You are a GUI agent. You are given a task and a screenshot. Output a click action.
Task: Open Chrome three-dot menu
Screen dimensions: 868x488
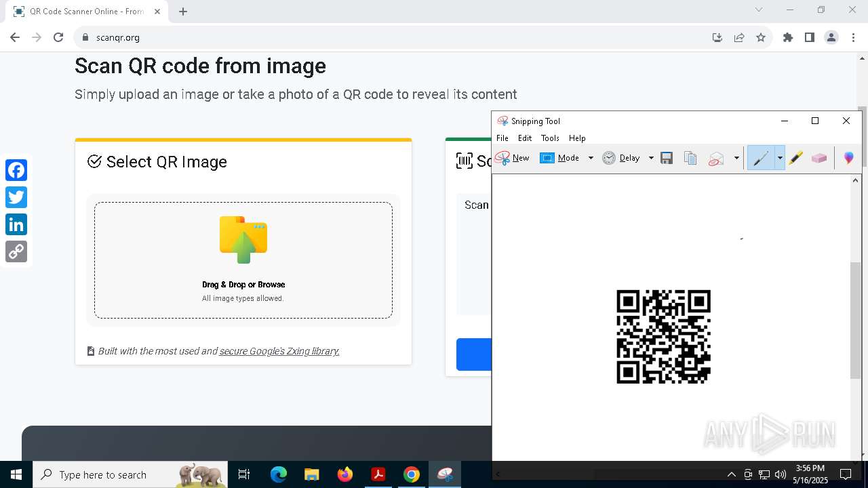[853, 37]
